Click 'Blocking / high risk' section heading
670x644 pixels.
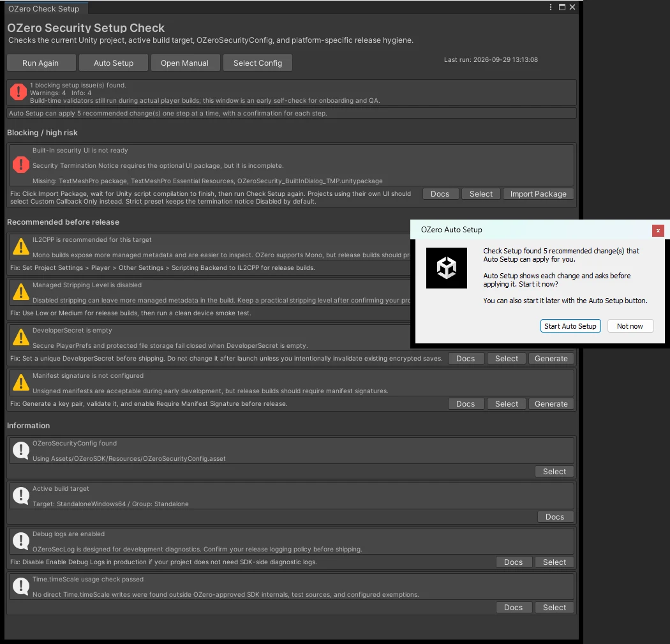(x=42, y=133)
